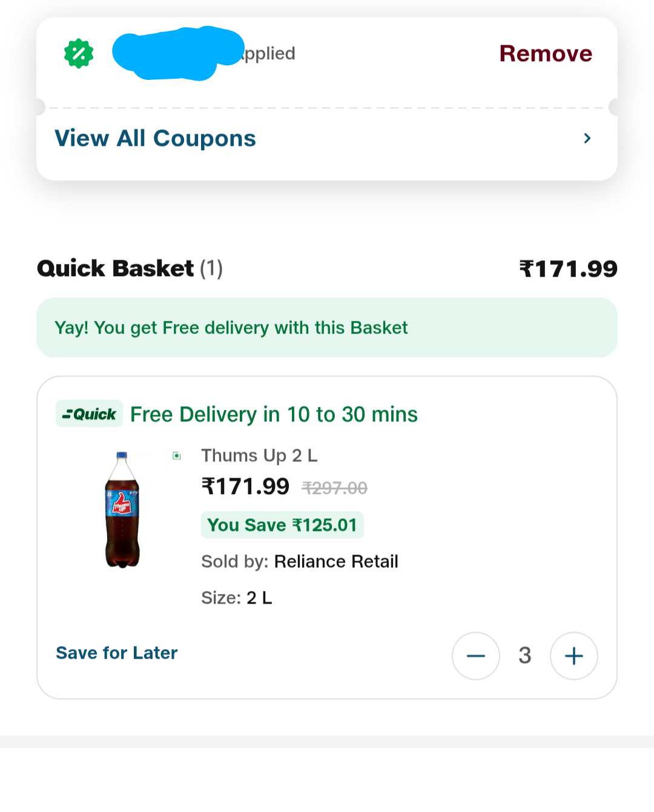
Task: Click the Quick delivery badge icon
Action: [x=89, y=414]
